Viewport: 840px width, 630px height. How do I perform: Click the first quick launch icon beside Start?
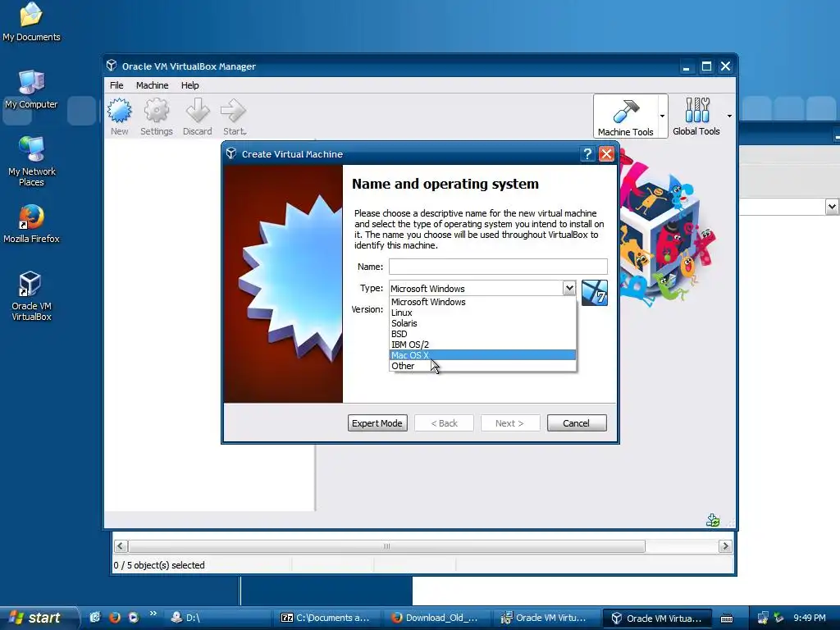[95, 618]
